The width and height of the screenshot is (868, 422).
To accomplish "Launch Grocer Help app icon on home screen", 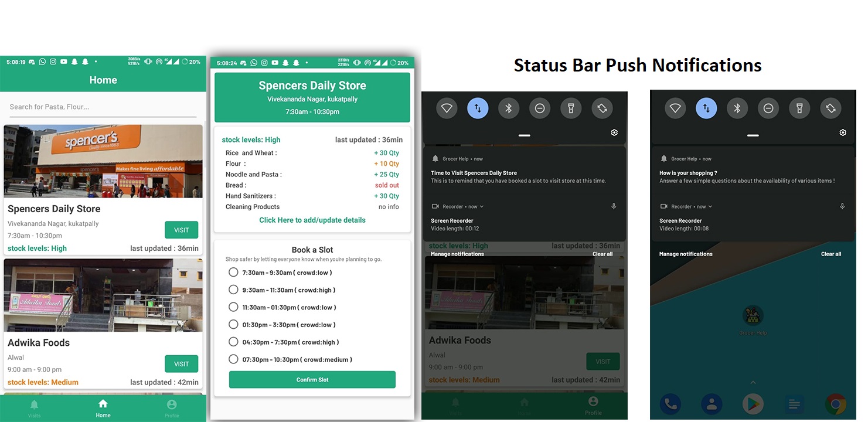I will click(x=753, y=316).
